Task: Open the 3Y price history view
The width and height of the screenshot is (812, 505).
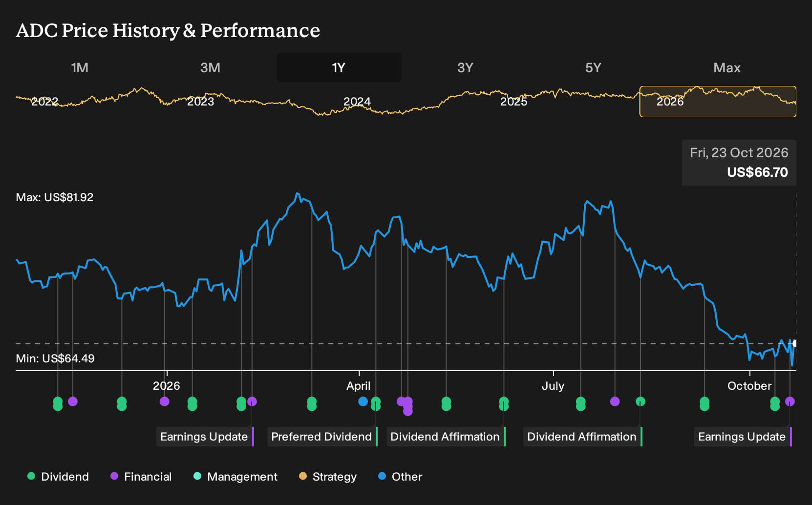Action: pos(465,67)
